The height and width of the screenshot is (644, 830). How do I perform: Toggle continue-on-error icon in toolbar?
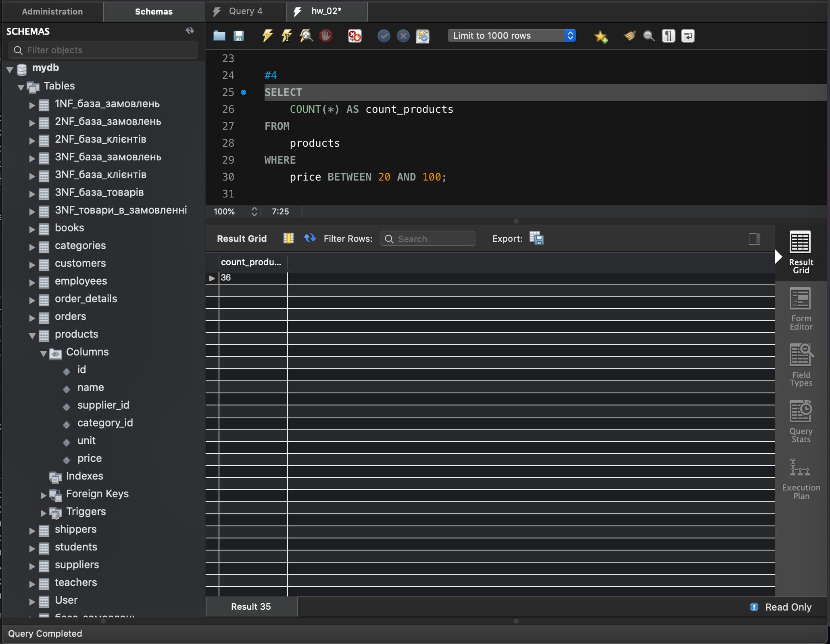point(355,36)
